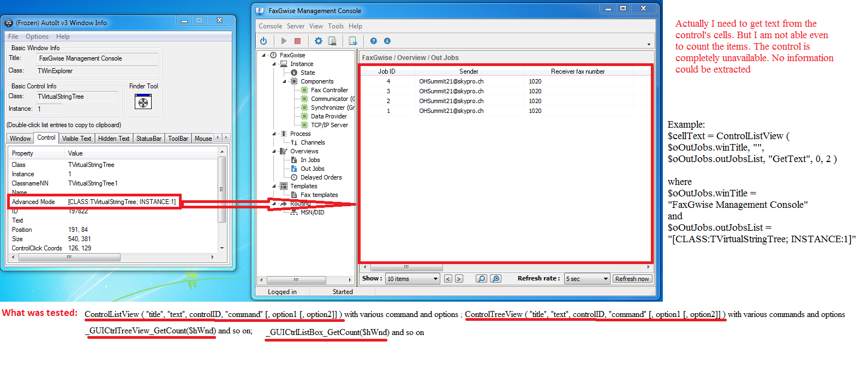The image size is (868, 365).
Task: Click the Title field in Basic Window Info
Action: 97,58
